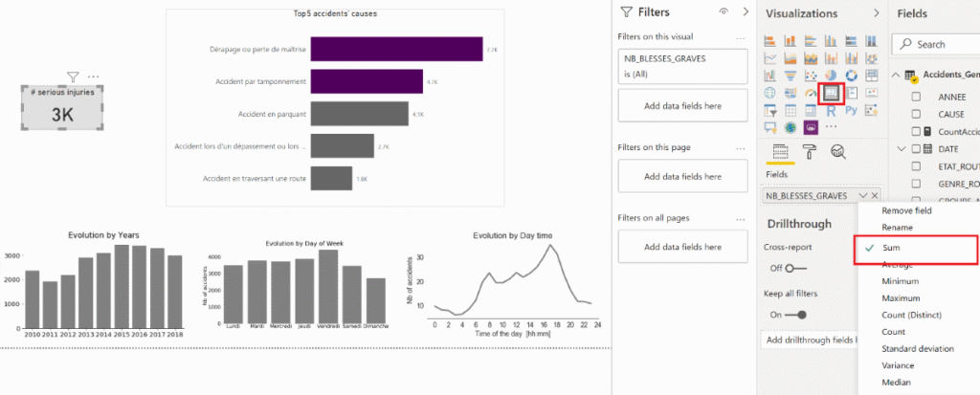Click Remove field in the context menu
980x395 pixels.
(x=905, y=210)
